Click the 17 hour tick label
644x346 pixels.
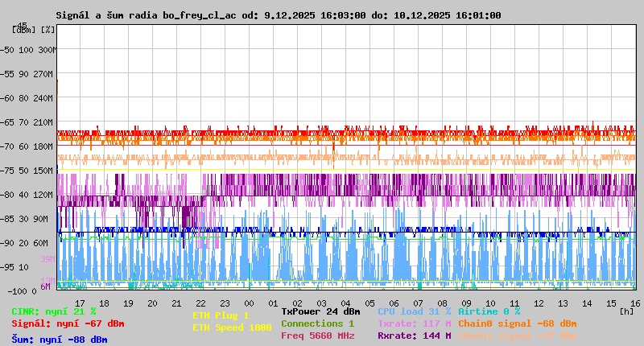coord(80,303)
